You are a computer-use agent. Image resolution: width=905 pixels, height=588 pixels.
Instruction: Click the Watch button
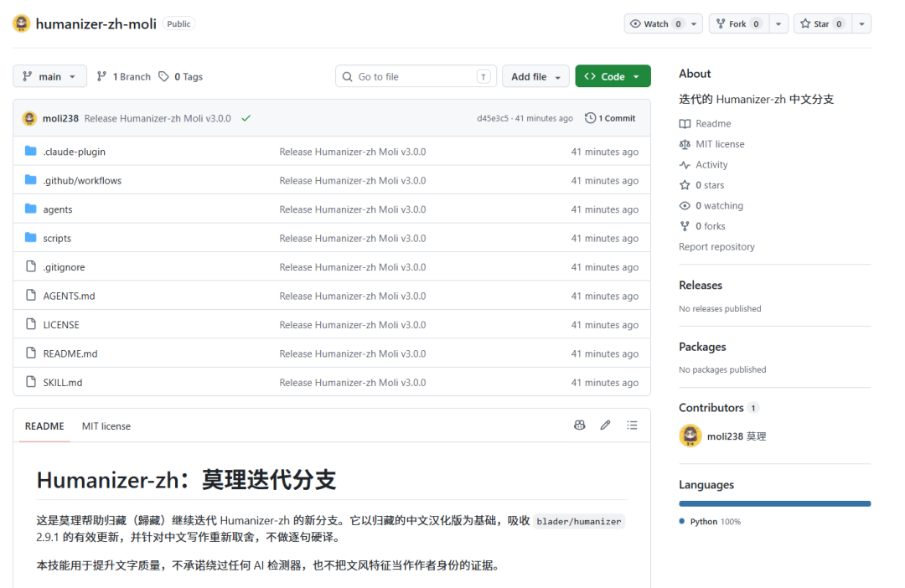point(655,23)
